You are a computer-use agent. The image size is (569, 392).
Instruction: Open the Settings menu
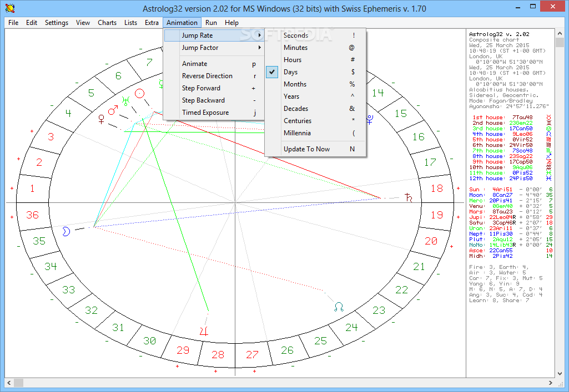[x=57, y=23]
